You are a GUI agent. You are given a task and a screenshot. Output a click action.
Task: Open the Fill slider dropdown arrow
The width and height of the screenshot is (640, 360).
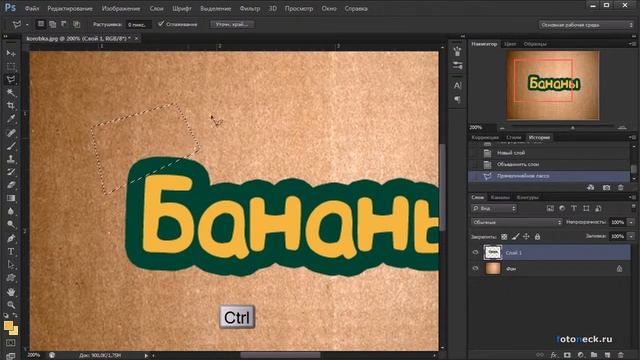click(x=631, y=236)
